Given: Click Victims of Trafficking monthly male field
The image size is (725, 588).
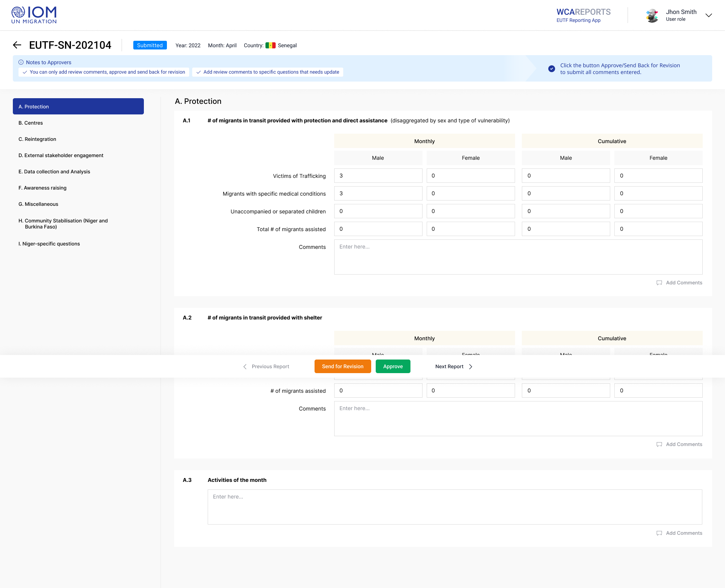Looking at the screenshot, I should coord(378,176).
